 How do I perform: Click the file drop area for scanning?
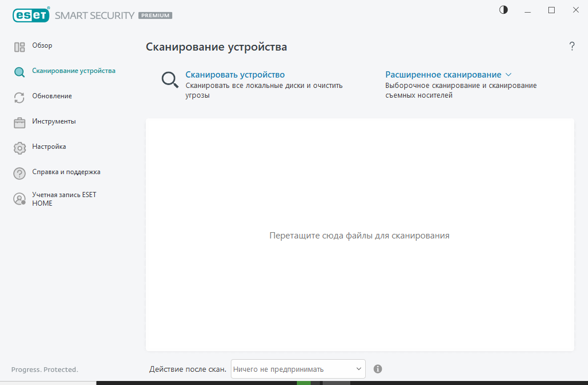[x=359, y=235]
